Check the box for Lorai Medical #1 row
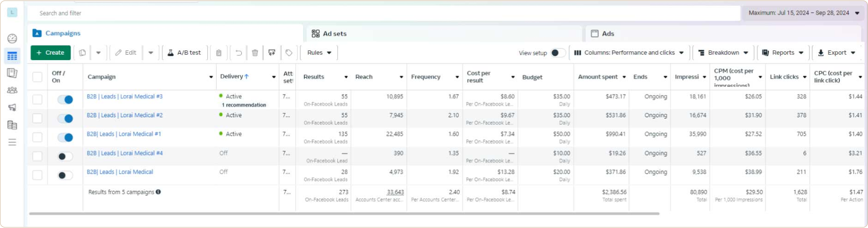This screenshot has width=868, height=228. (37, 138)
